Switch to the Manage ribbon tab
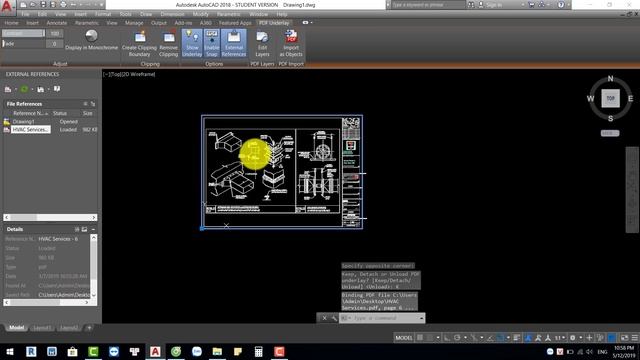The width and height of the screenshot is (640, 360). point(134,23)
